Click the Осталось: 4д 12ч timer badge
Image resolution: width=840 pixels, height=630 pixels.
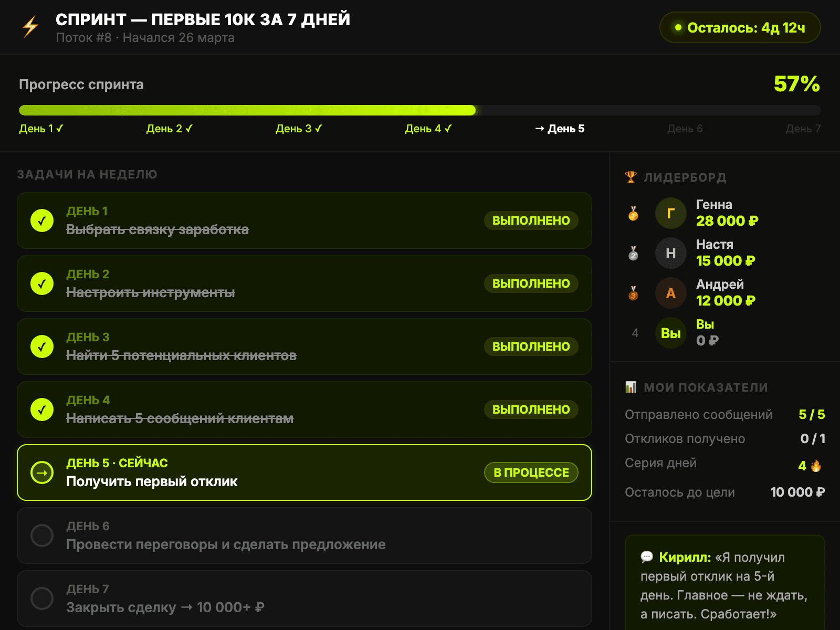[x=740, y=27]
